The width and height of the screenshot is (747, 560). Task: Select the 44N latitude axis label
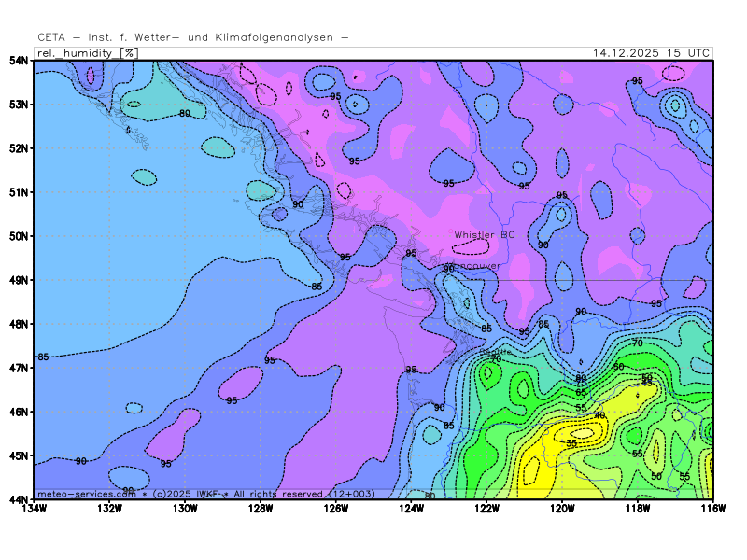18,499
